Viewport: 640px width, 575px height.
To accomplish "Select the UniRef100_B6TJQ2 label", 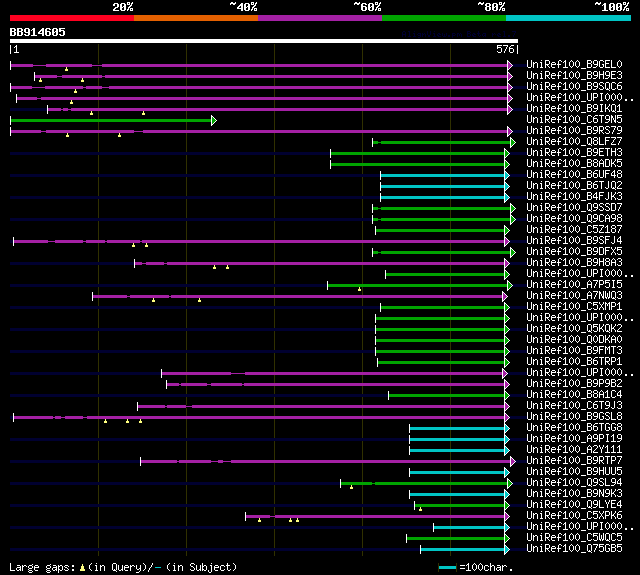I will point(574,186).
